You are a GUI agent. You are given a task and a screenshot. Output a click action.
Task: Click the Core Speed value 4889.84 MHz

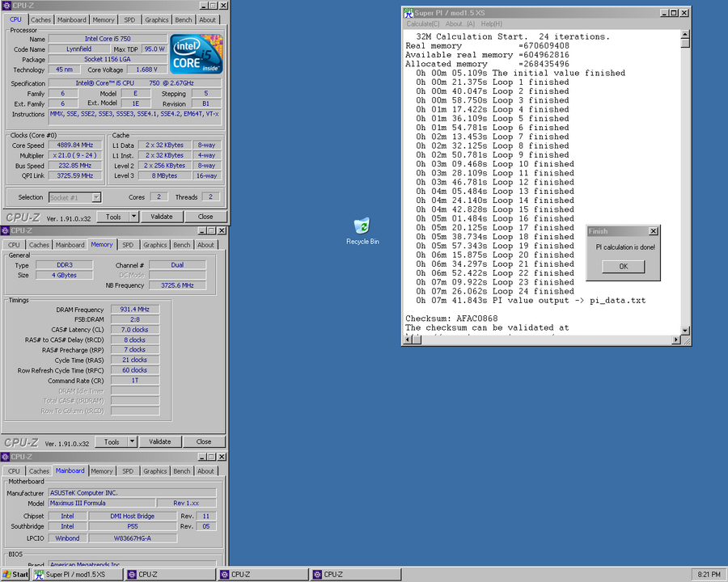[74, 145]
